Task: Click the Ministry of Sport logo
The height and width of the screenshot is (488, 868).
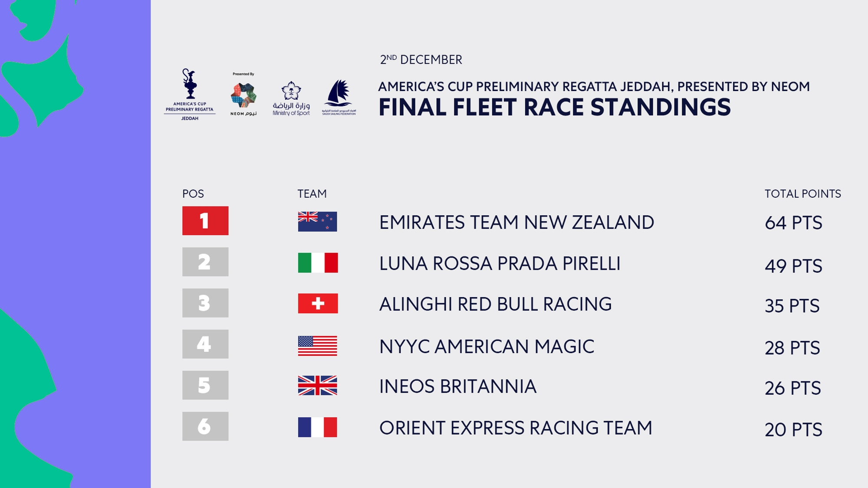Action: [x=291, y=98]
